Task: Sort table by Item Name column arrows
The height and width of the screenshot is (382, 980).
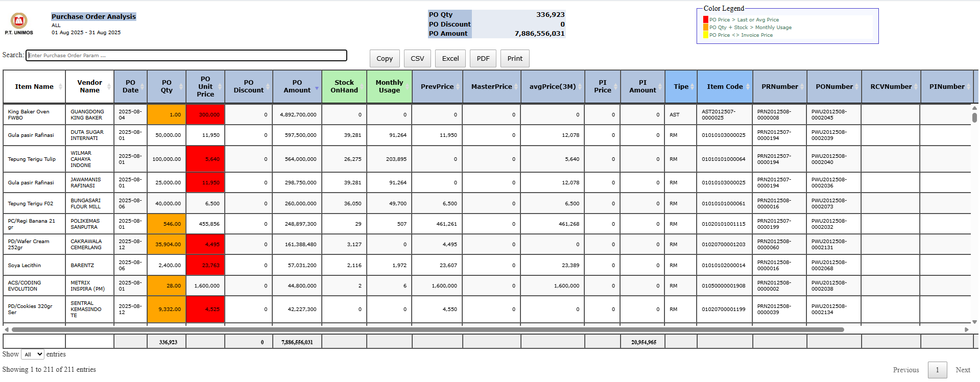Action: [60, 87]
